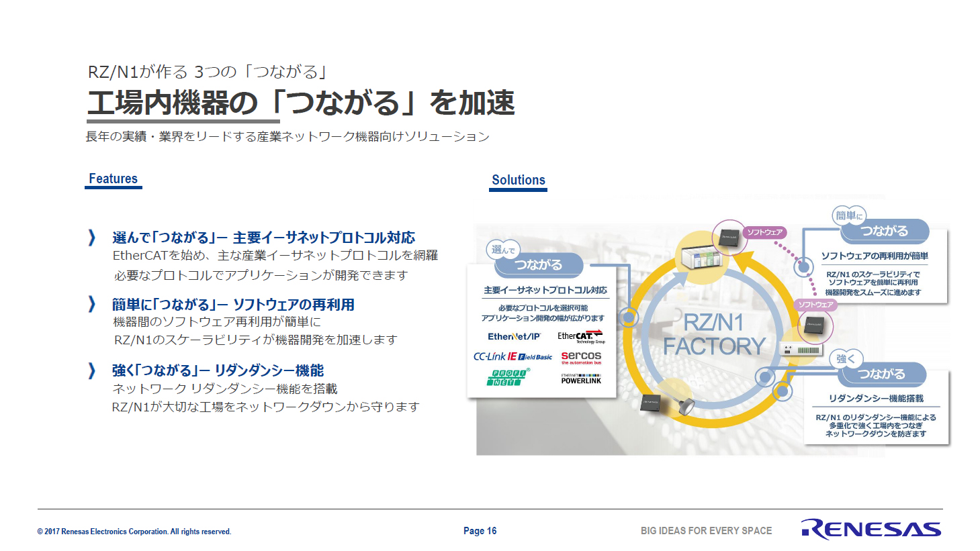Click text EtherCATを始め、主な産業イーサネットプロトコルを網羅
Image resolution: width=980 pixels, height=551 pixels.
coord(275,256)
